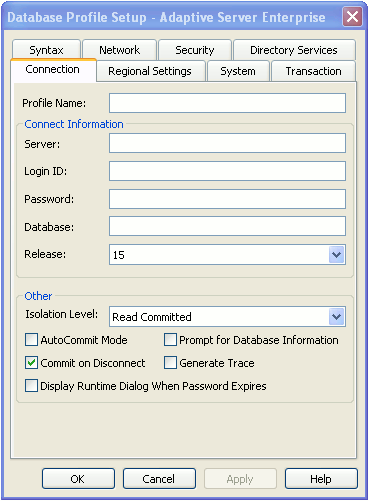The image size is (369, 501).
Task: Click the Profile Name input field
Action: 227,103
